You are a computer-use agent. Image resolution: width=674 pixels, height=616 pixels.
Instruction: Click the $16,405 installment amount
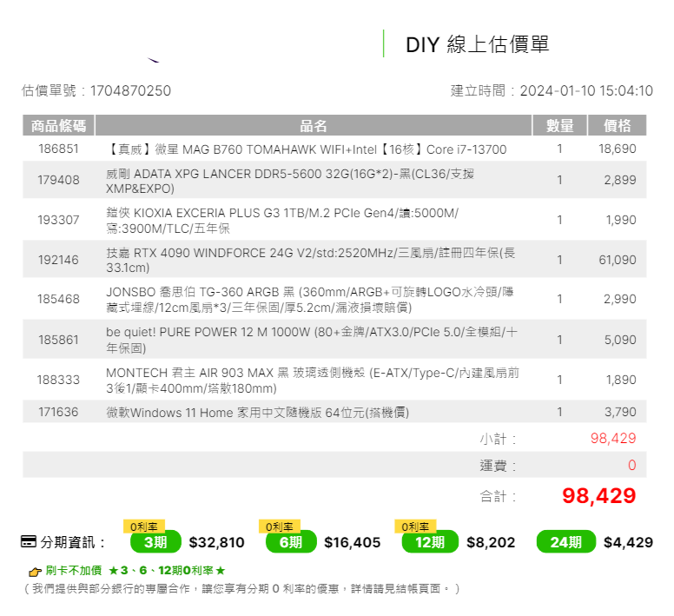pos(352,542)
